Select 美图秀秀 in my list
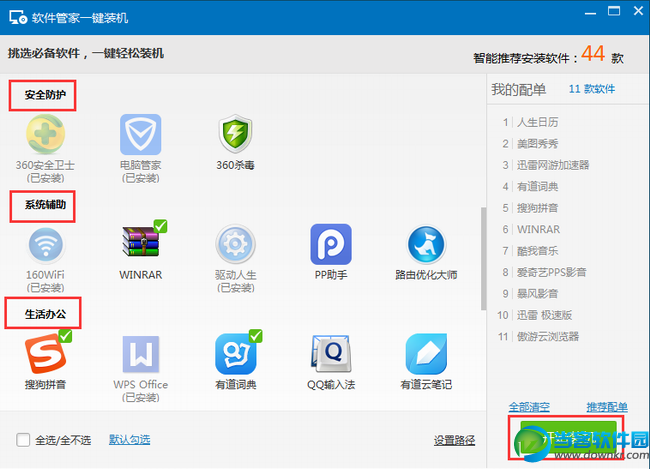This screenshot has width=650, height=469. (537, 144)
